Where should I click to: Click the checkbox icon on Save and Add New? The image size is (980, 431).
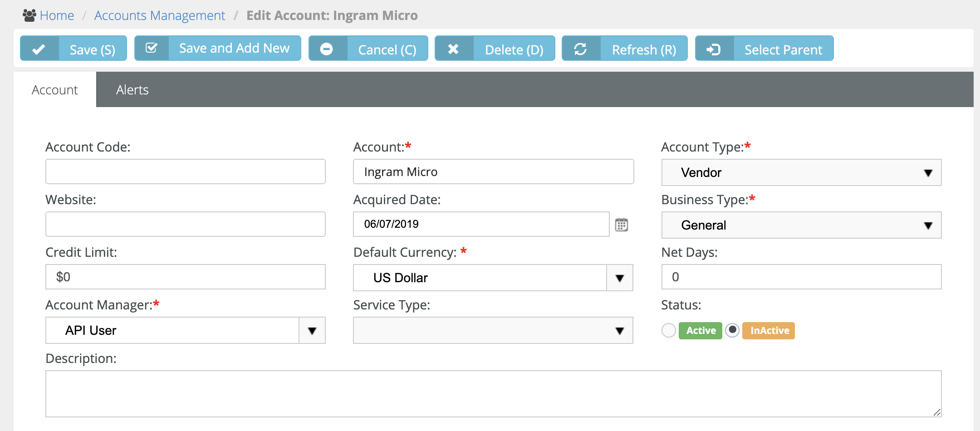click(x=152, y=48)
